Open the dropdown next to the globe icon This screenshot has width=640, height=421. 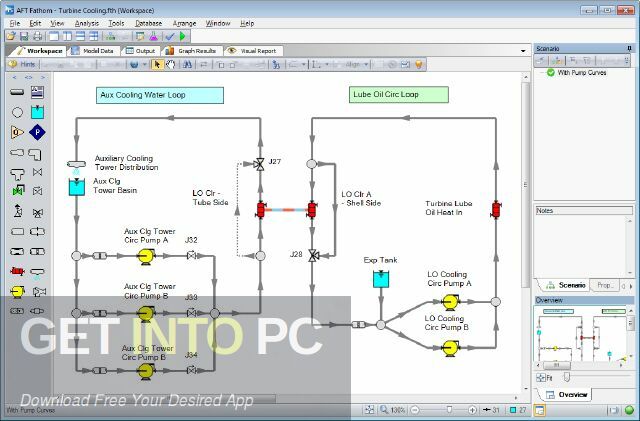click(x=144, y=65)
